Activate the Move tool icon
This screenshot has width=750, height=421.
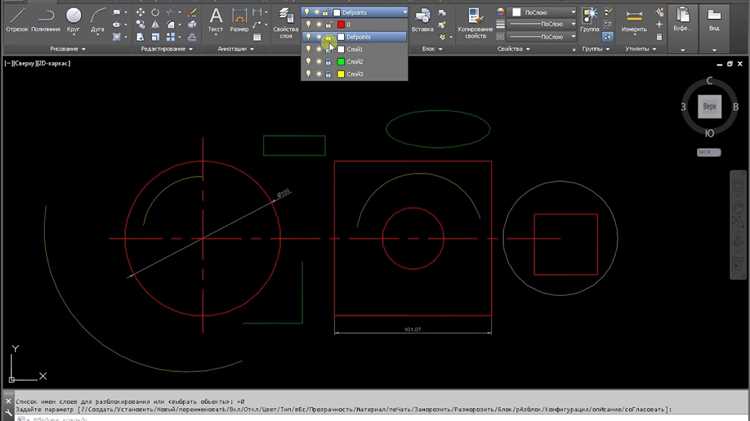pyautogui.click(x=140, y=12)
